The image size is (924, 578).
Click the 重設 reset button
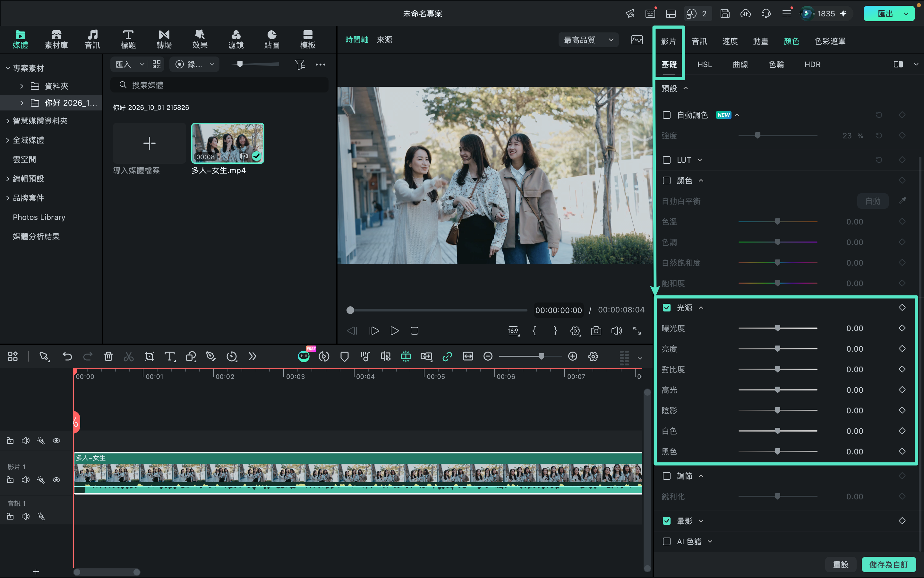click(840, 564)
